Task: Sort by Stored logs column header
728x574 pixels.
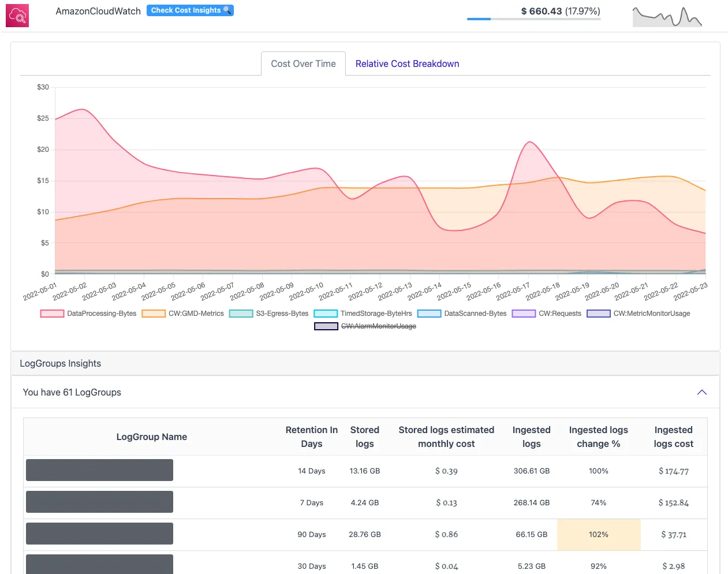Action: [365, 437]
